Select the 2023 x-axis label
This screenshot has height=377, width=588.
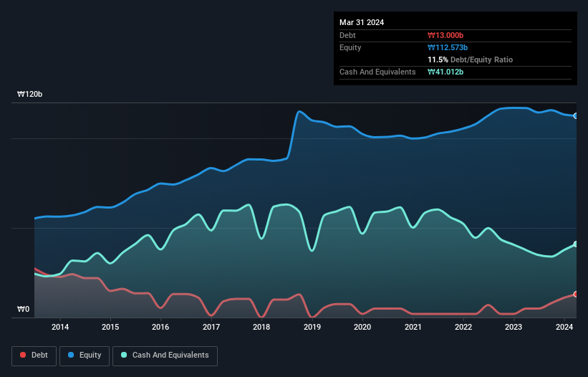tap(514, 327)
